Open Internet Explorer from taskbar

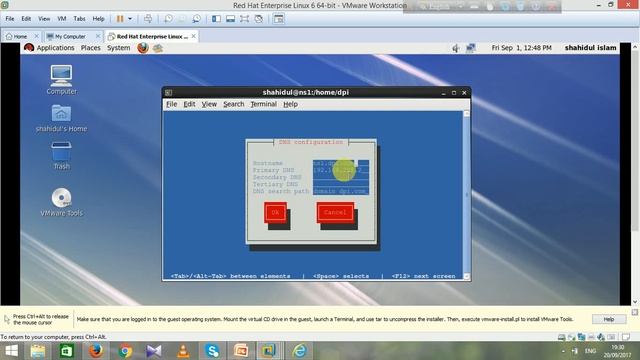[299, 351]
